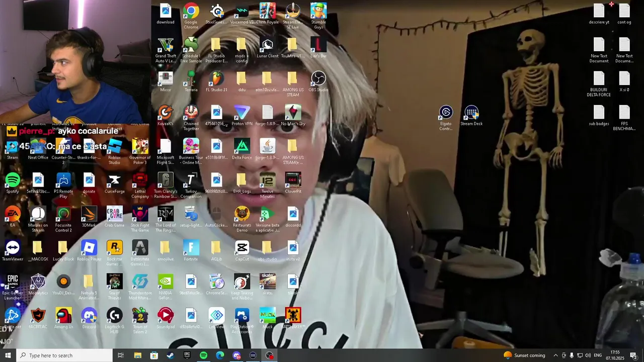Launch the Discord desktop shortcut

coord(89,318)
